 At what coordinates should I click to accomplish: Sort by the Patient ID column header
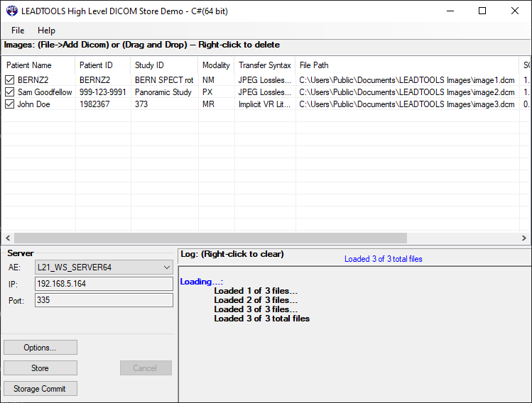103,65
